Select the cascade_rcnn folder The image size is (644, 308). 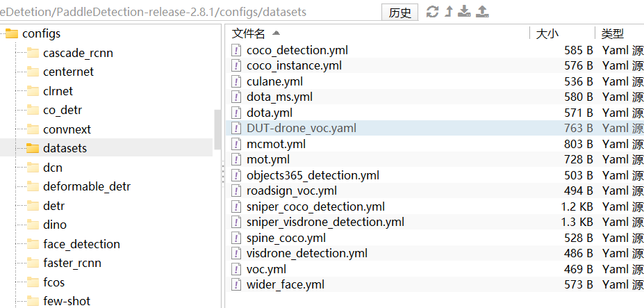(x=78, y=53)
